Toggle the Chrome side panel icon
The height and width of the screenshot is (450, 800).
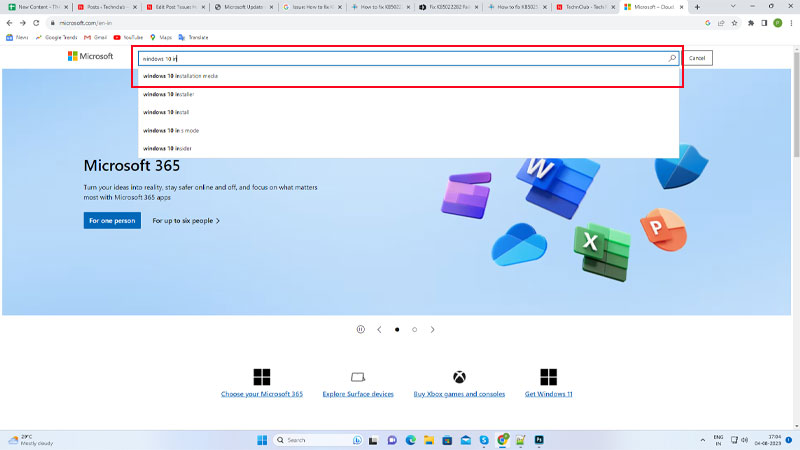point(764,23)
